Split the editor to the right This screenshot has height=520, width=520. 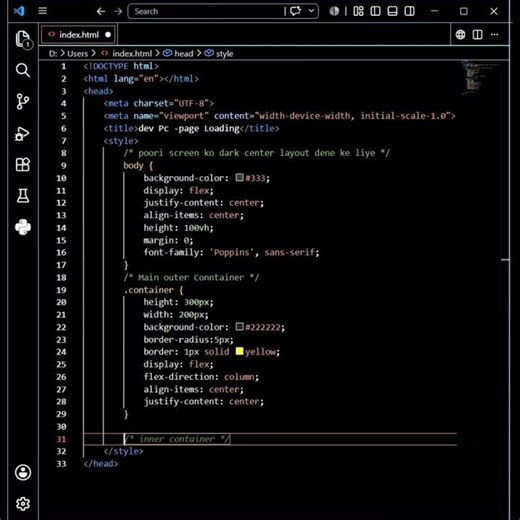[x=477, y=34]
